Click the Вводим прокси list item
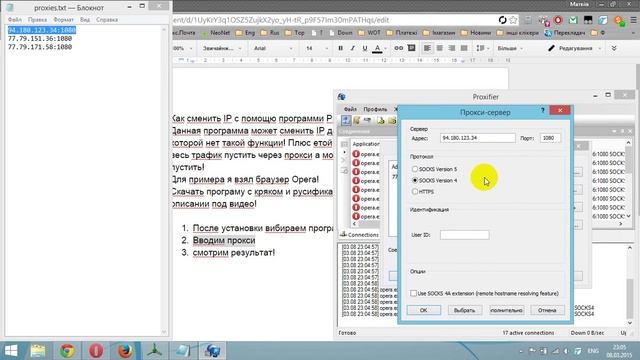This screenshot has width=640, height=360. click(224, 240)
